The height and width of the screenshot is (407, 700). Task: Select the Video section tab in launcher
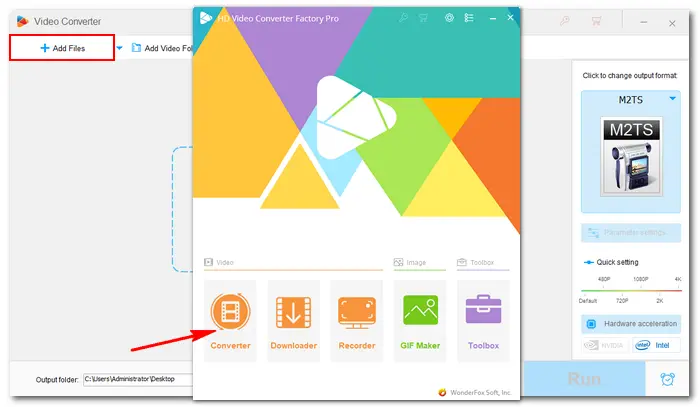coord(219,262)
